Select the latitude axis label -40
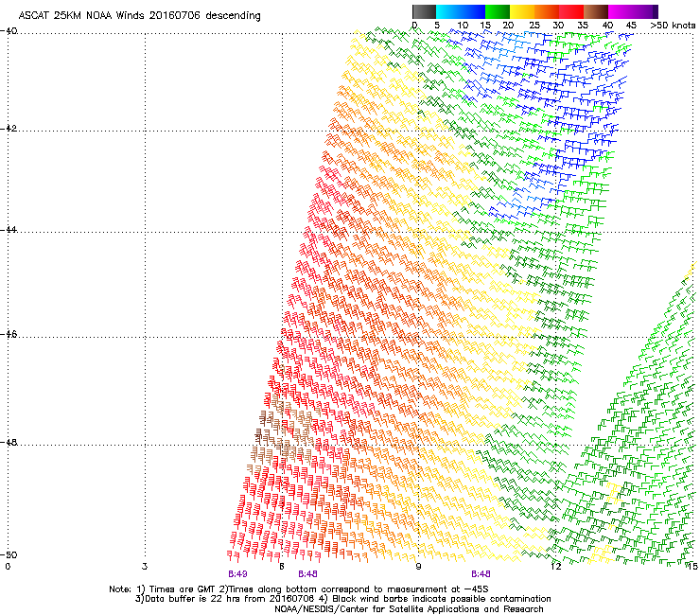Screen dimensions: 700x615 pyautogui.click(x=9, y=31)
